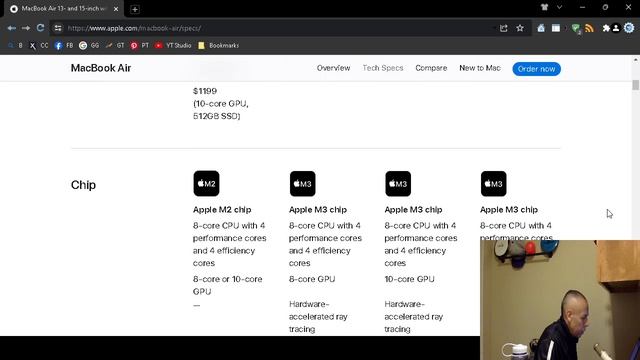
Task: Open the side panel layout icon
Action: 556,28
